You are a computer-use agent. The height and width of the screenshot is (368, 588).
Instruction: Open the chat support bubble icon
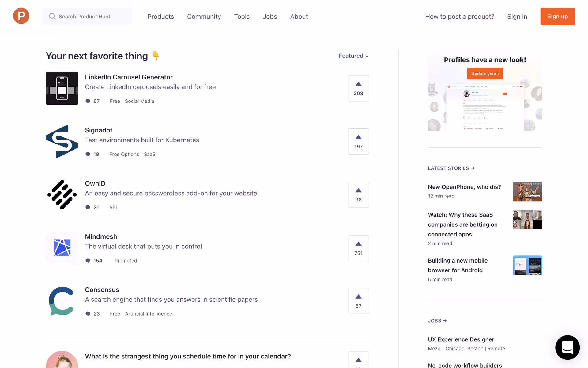(567, 347)
